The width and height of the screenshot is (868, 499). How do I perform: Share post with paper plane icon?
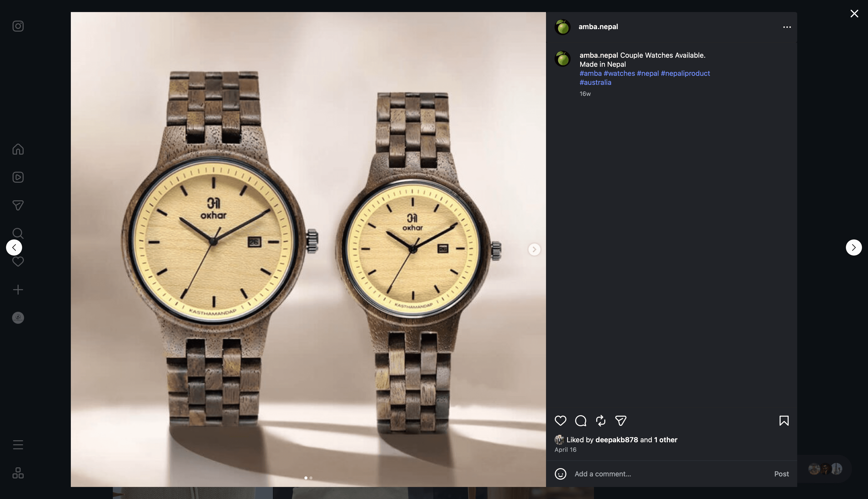click(x=621, y=420)
